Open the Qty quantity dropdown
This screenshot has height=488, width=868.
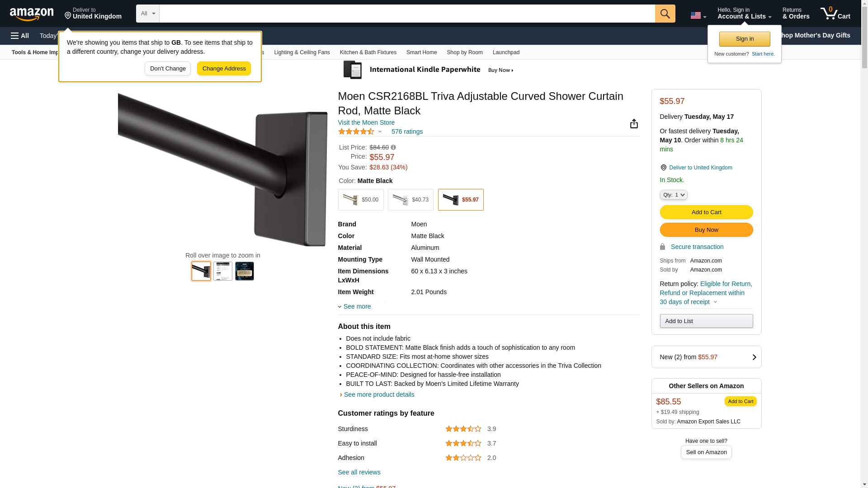tap(673, 195)
